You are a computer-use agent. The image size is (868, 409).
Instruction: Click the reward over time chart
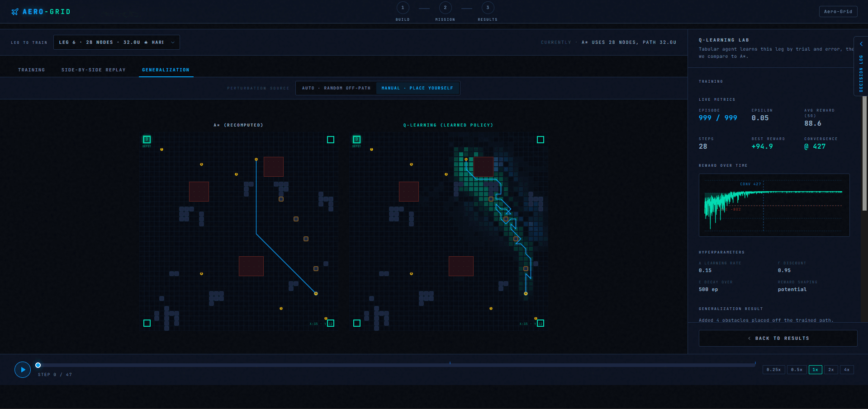pyautogui.click(x=774, y=205)
